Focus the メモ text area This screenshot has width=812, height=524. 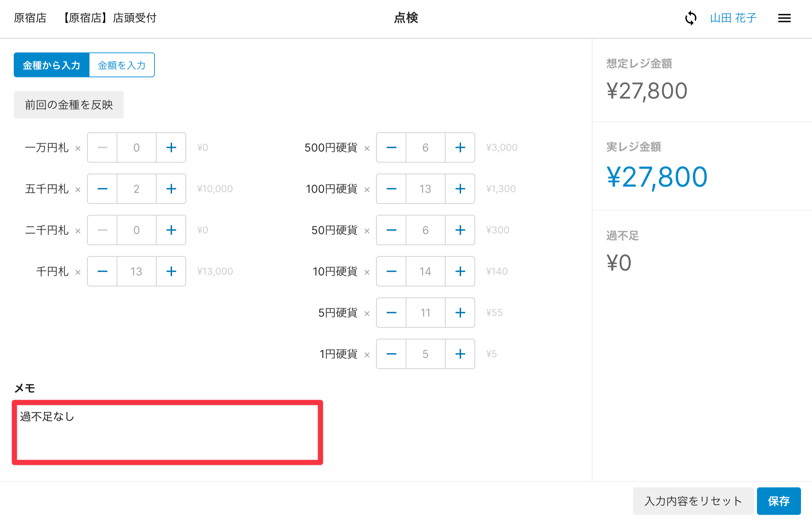(167, 432)
